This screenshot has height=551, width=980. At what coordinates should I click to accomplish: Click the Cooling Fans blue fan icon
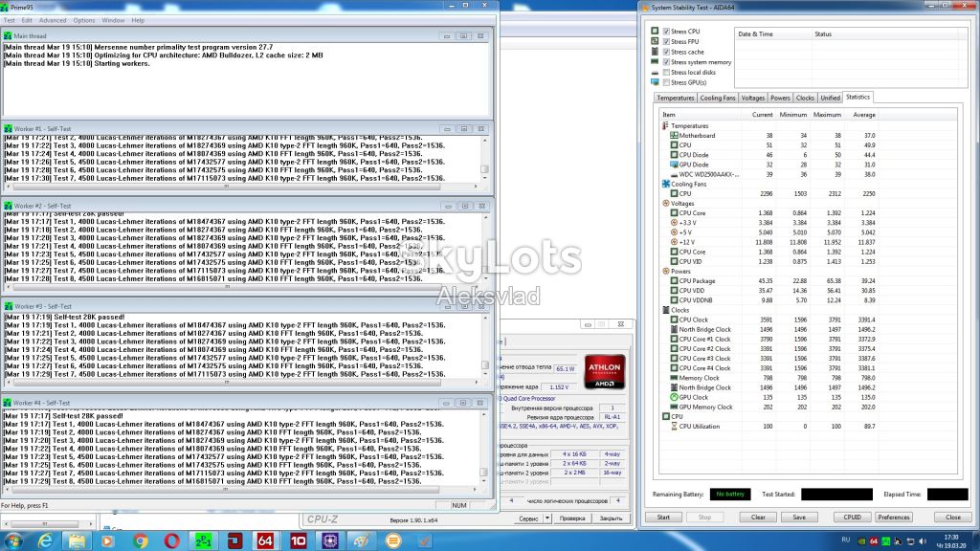point(666,184)
